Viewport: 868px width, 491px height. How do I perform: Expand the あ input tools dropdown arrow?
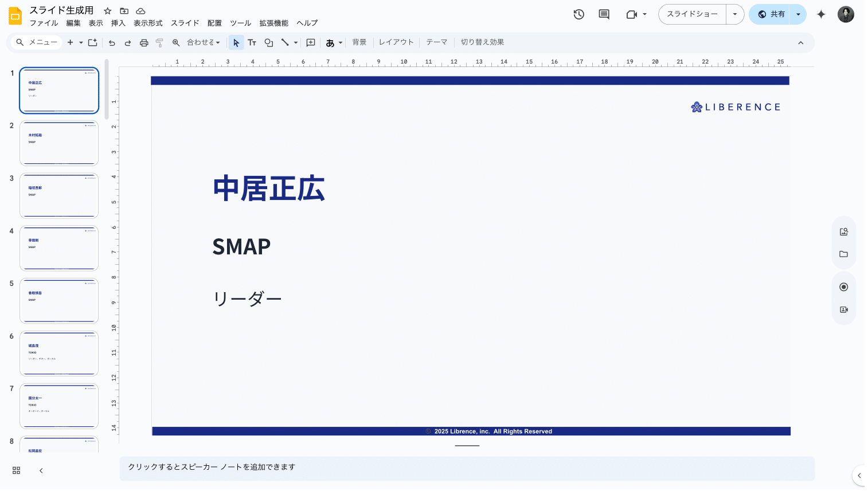pyautogui.click(x=341, y=42)
